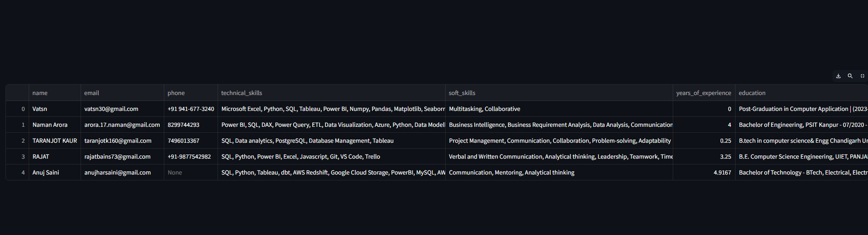Select SQL, Python, Tableau, dbt cell

331,172
